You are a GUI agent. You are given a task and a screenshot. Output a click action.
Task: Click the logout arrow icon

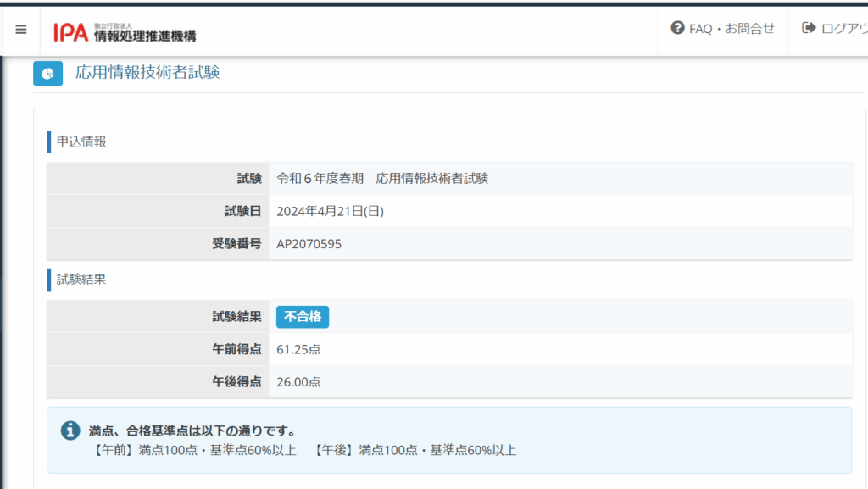pos(808,28)
